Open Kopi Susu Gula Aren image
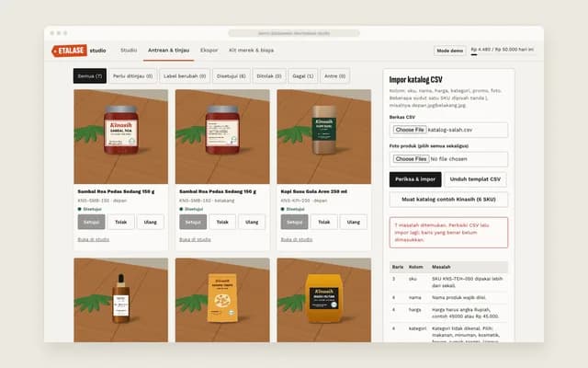The height and width of the screenshot is (368, 588). tap(324, 137)
